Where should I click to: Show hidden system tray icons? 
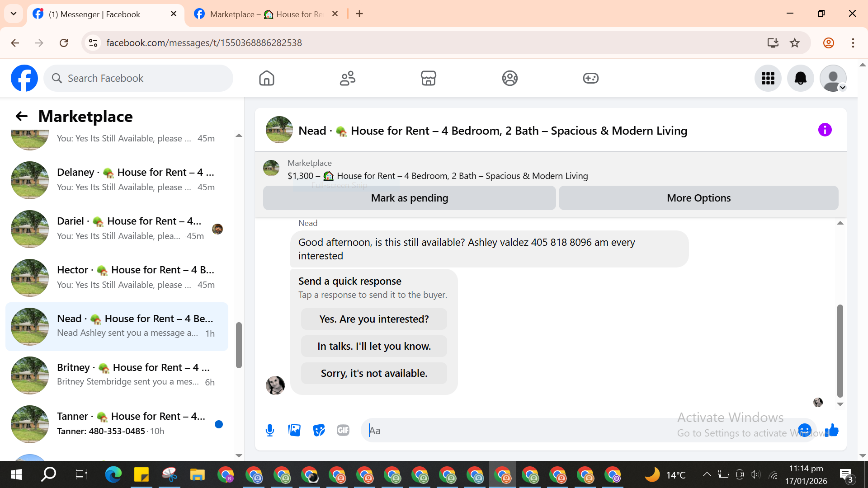707,474
